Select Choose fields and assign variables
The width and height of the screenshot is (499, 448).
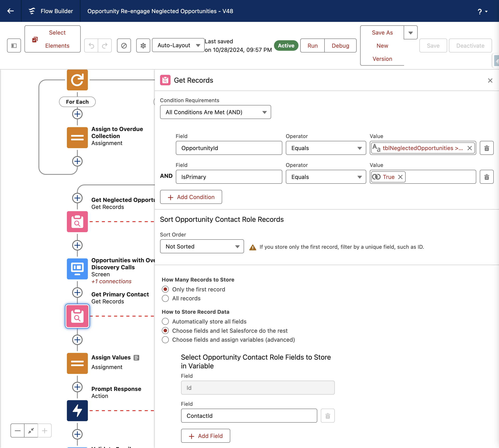point(165,340)
